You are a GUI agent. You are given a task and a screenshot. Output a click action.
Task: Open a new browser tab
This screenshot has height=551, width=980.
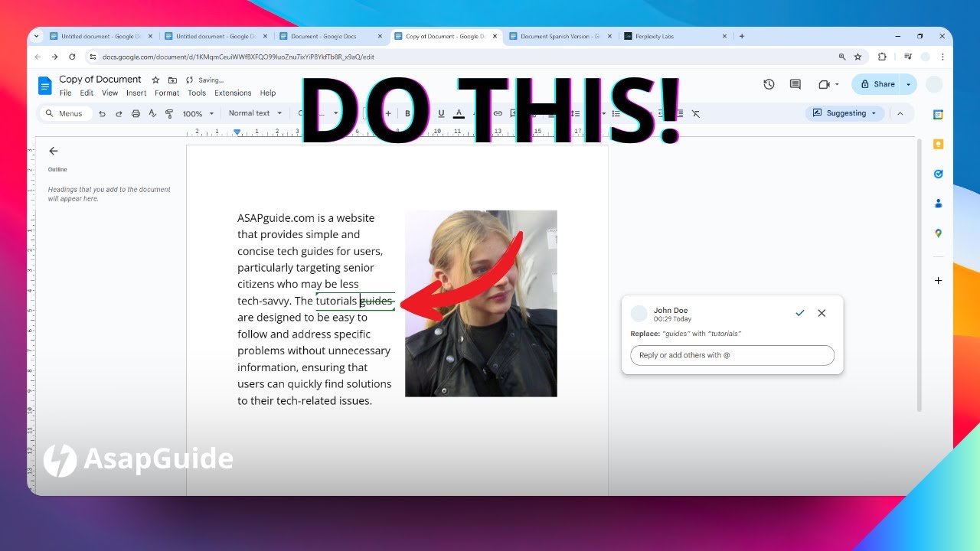tap(742, 36)
